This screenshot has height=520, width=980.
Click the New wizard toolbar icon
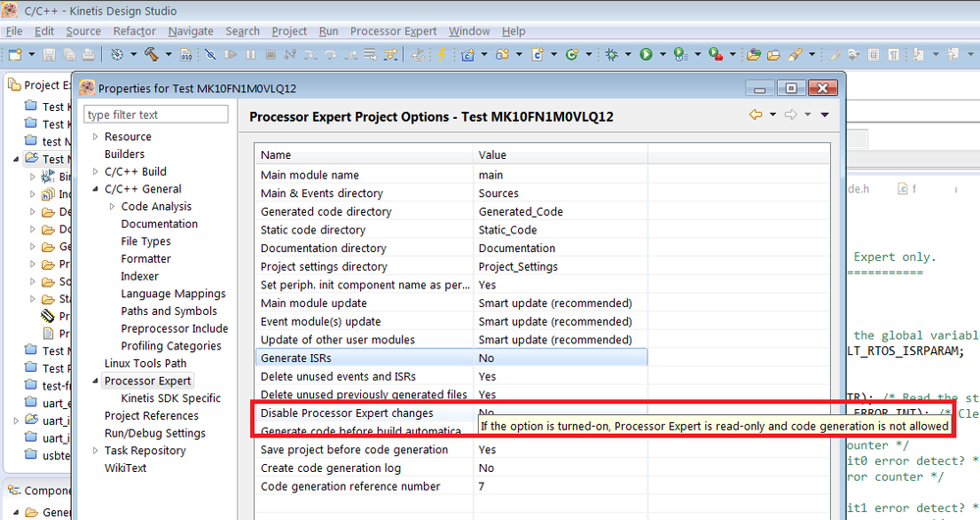point(15,55)
